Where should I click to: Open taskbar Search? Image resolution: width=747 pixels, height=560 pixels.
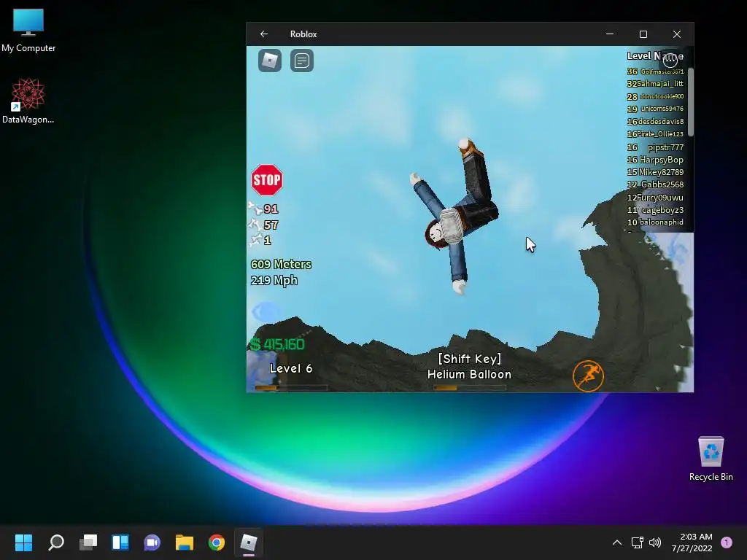(x=55, y=542)
